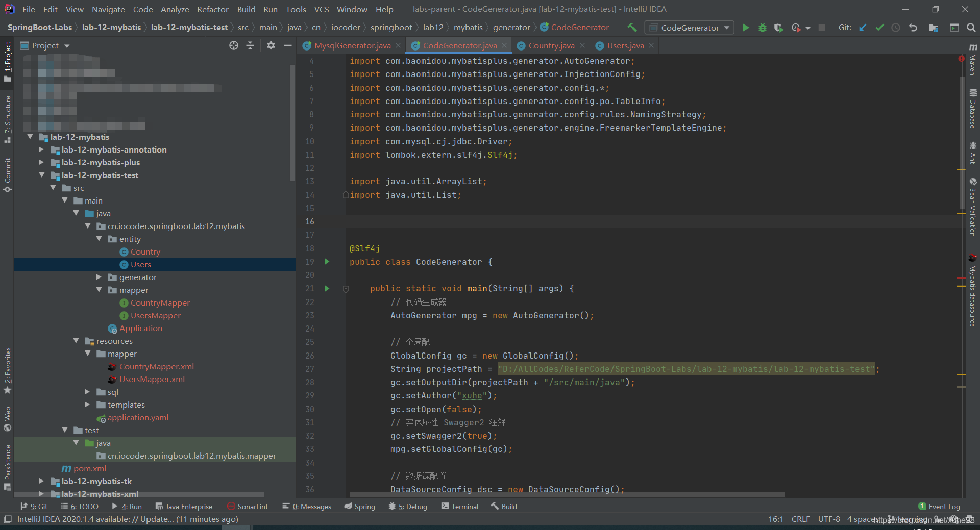Click the editor horizontal scrollbar

coord(567,494)
